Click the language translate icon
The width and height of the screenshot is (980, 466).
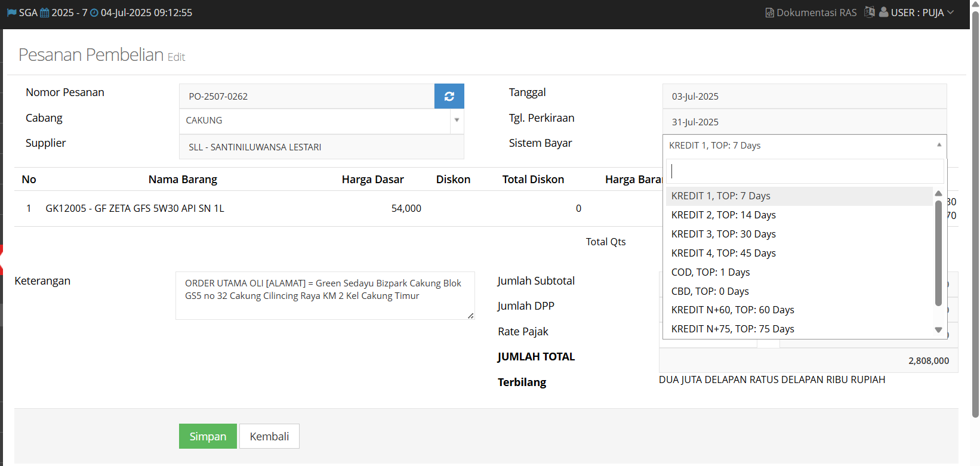click(869, 12)
